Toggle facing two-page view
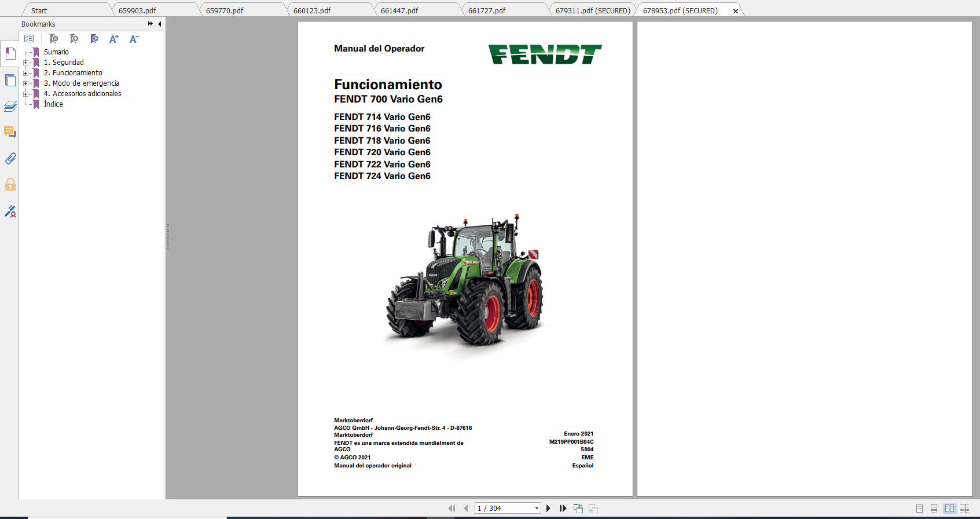The width and height of the screenshot is (980, 519). click(949, 508)
